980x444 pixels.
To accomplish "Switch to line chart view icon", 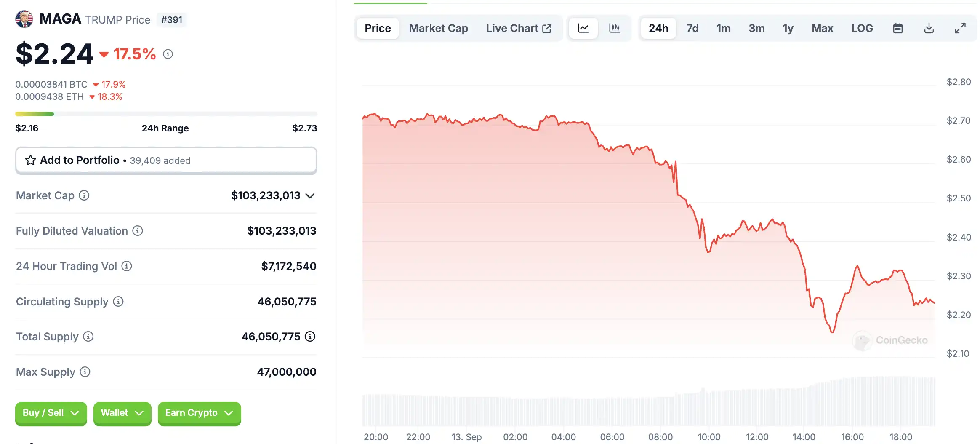I will (x=583, y=28).
